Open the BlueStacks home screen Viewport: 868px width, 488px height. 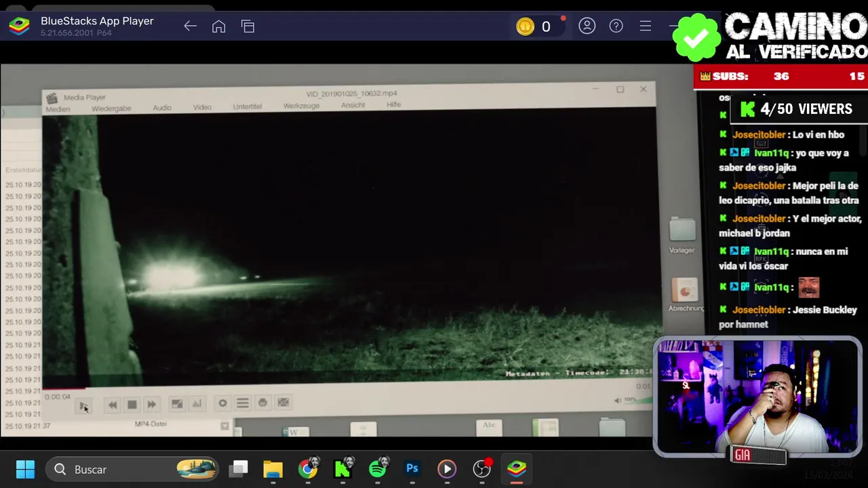(x=218, y=26)
